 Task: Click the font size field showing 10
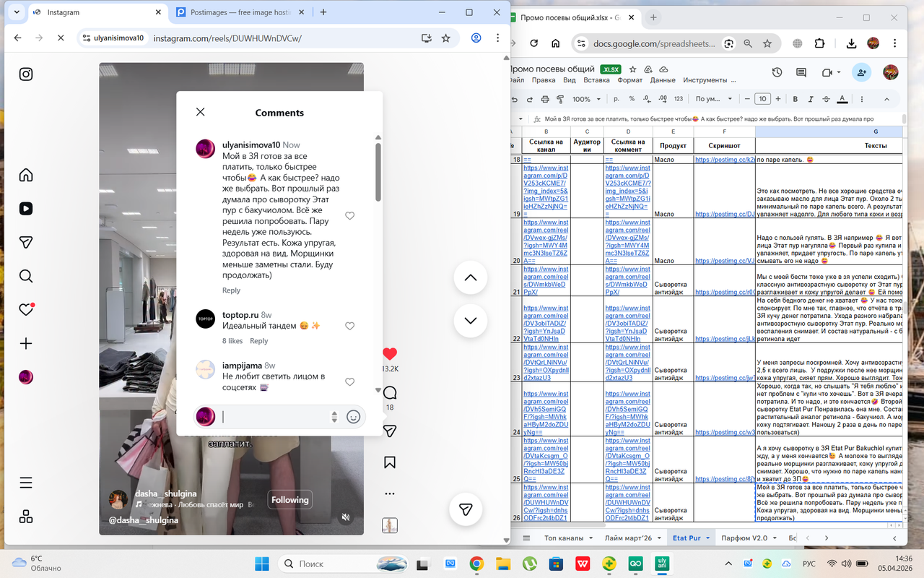tap(762, 99)
